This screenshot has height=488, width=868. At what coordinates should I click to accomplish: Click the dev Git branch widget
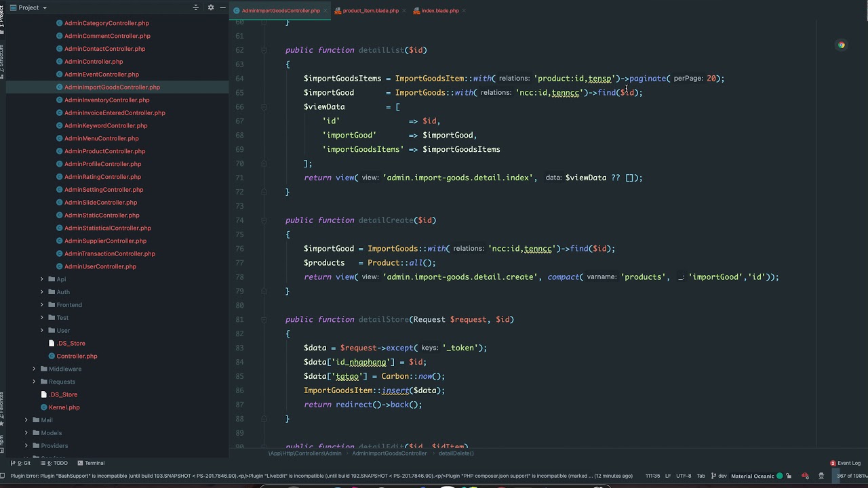coord(718,476)
